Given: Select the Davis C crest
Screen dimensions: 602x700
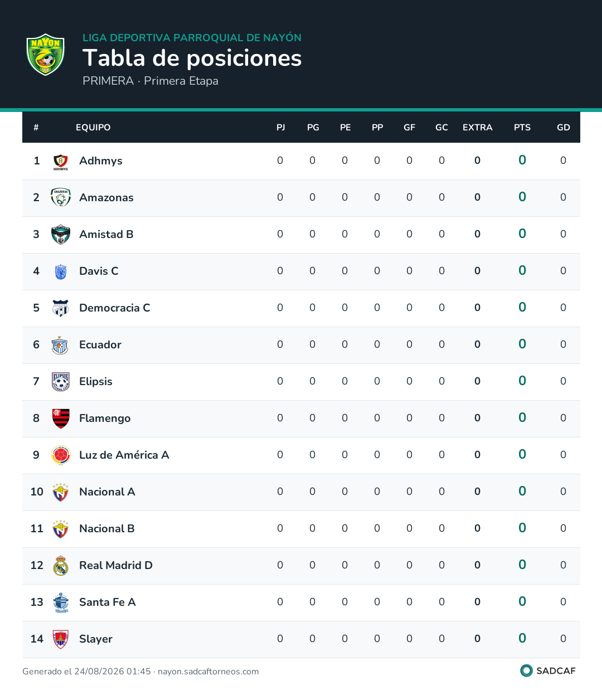Looking at the screenshot, I should tap(61, 271).
